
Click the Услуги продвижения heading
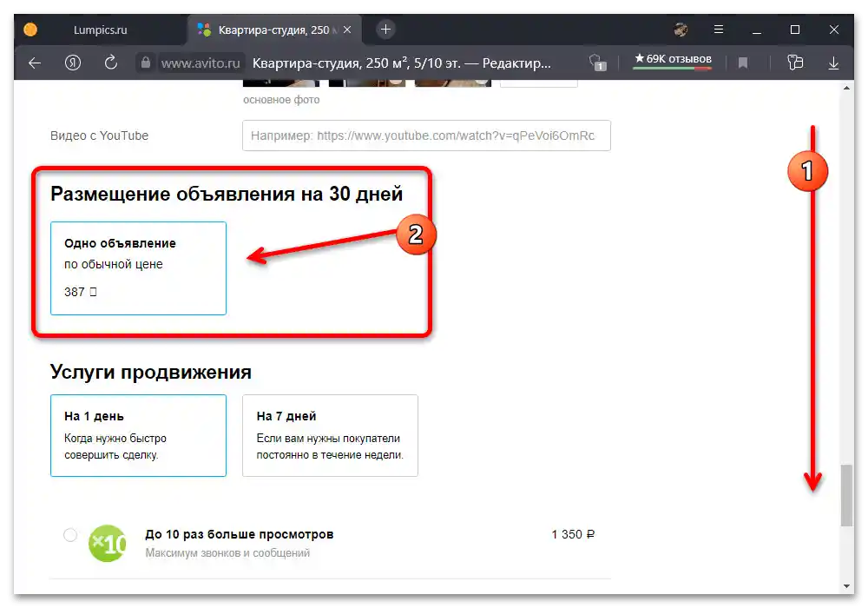click(x=150, y=372)
